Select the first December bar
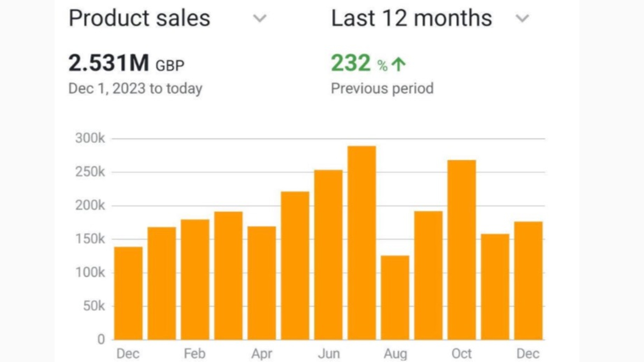Image resolution: width=644 pixels, height=362 pixels. click(128, 293)
